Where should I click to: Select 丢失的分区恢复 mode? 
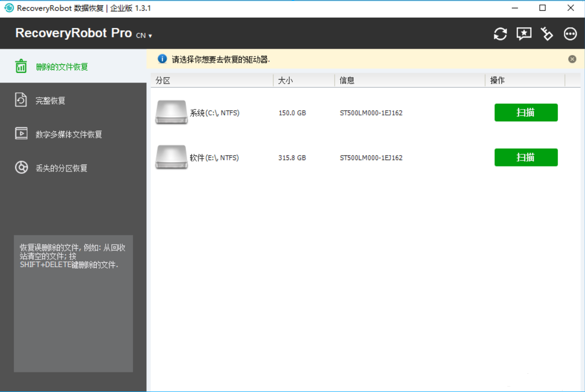pyautogui.click(x=73, y=168)
